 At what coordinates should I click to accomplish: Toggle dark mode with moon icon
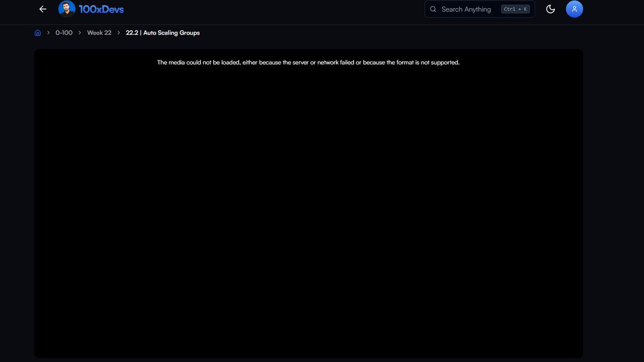pos(550,9)
